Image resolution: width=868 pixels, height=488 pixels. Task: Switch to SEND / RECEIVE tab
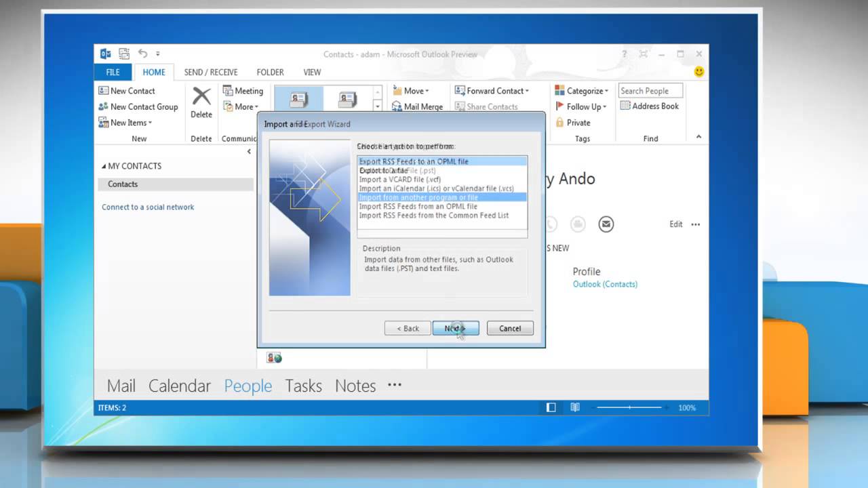click(x=211, y=73)
